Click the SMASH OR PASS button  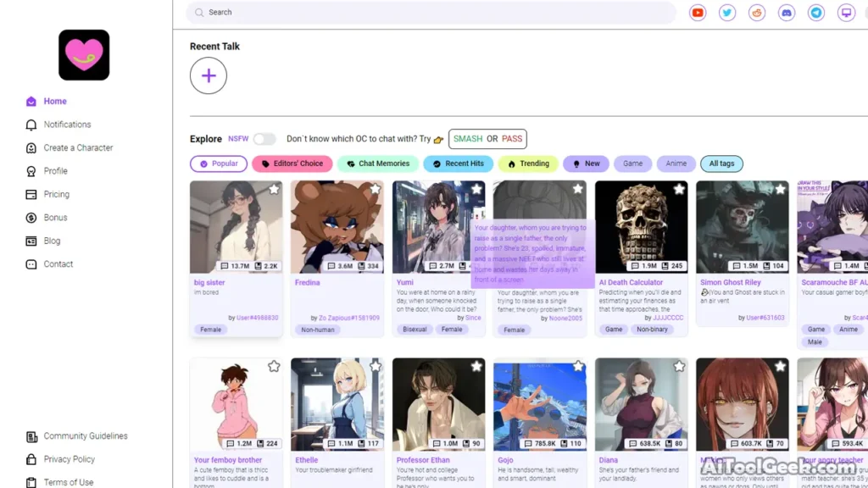tap(487, 137)
